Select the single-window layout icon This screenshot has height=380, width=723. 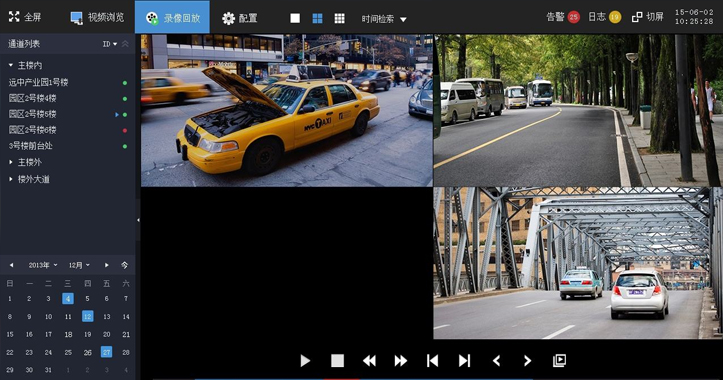click(295, 18)
